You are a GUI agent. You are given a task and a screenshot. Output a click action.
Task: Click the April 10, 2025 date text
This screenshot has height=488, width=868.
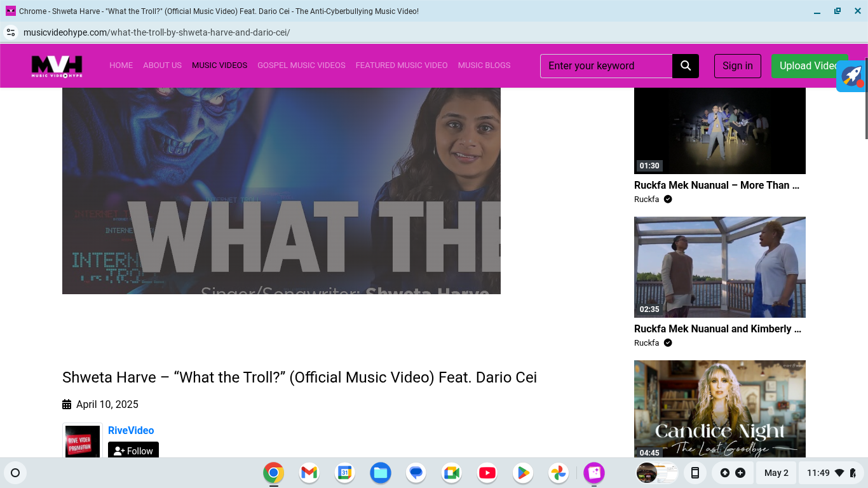click(107, 404)
